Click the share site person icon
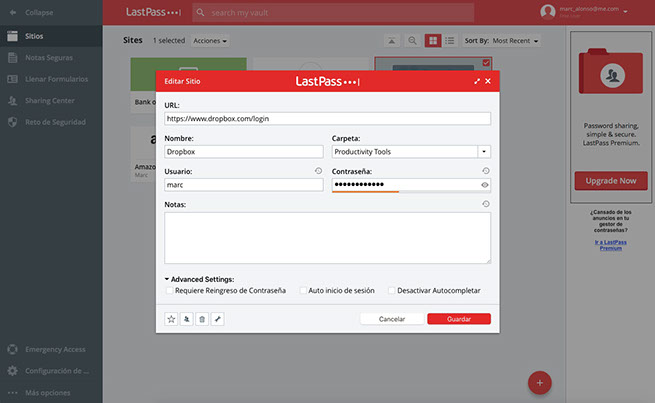 (186, 318)
